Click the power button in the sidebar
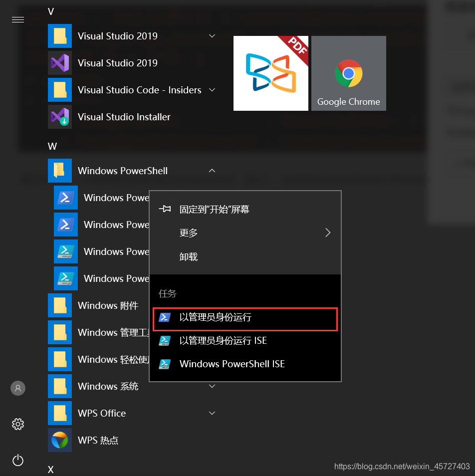The image size is (475, 476). [x=18, y=460]
